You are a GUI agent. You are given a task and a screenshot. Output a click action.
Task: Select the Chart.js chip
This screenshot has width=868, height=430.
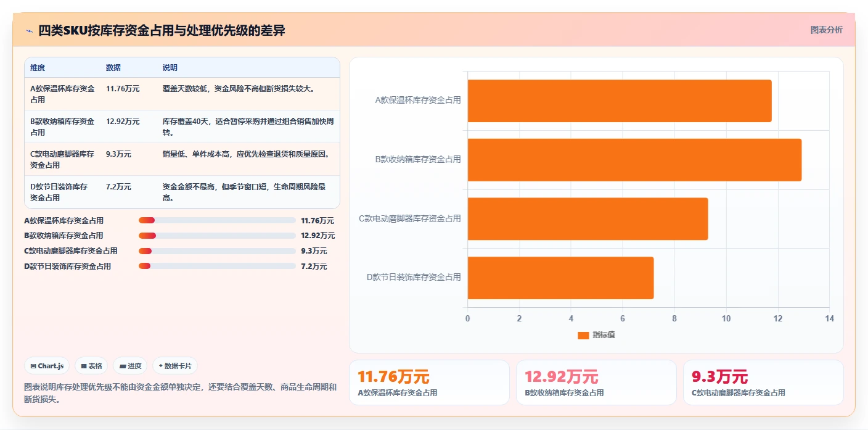pyautogui.click(x=47, y=366)
